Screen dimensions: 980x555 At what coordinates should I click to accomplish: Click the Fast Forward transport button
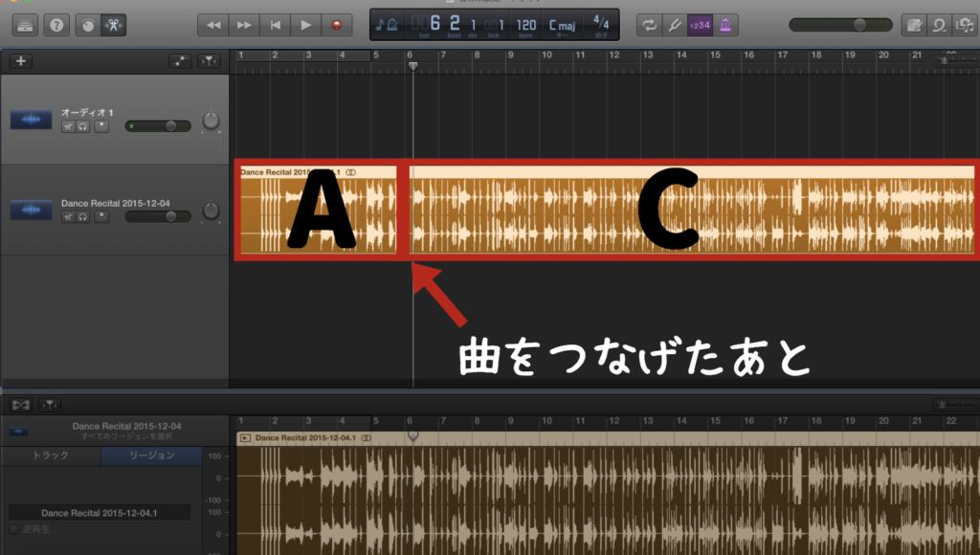244,25
